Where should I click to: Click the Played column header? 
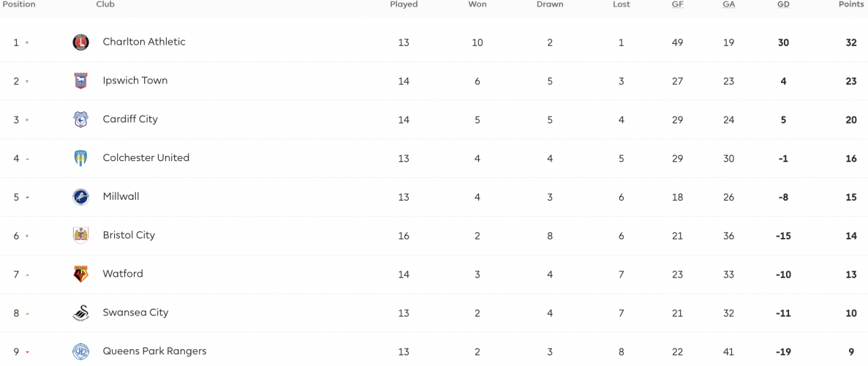[x=404, y=4]
